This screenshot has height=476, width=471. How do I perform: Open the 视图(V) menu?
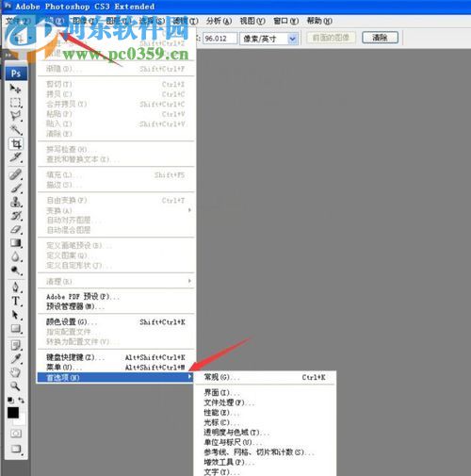tap(252, 21)
